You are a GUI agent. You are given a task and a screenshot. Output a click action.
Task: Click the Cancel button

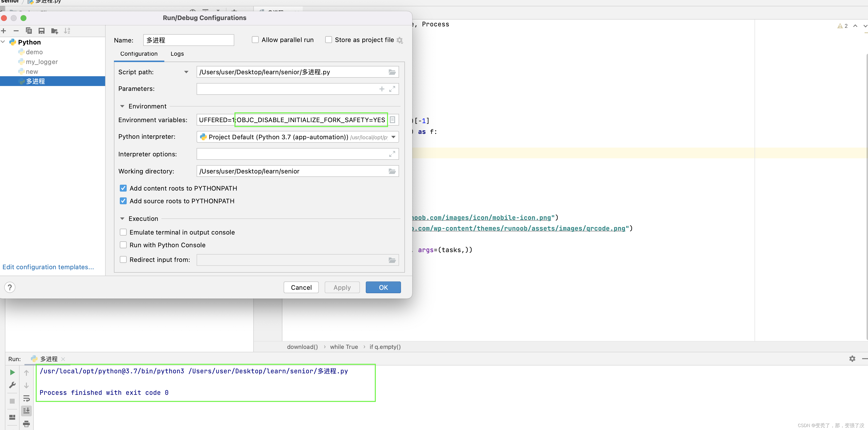pyautogui.click(x=301, y=288)
